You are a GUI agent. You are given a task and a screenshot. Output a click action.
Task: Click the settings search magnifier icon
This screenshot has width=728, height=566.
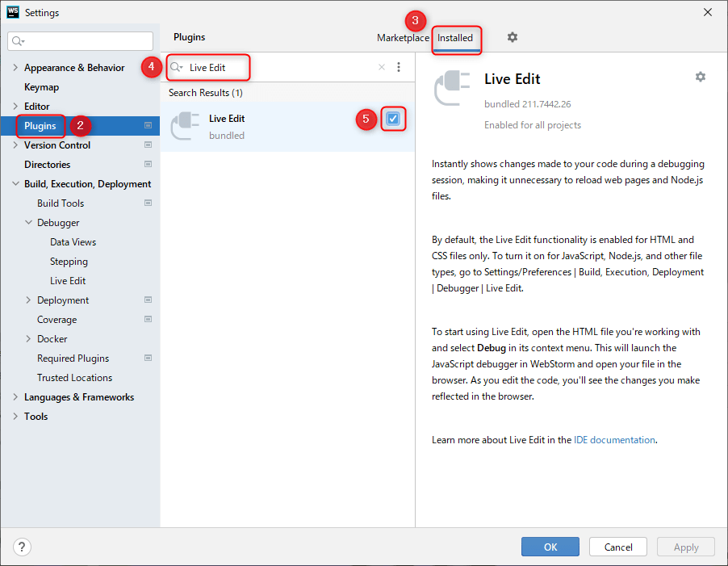[18, 41]
